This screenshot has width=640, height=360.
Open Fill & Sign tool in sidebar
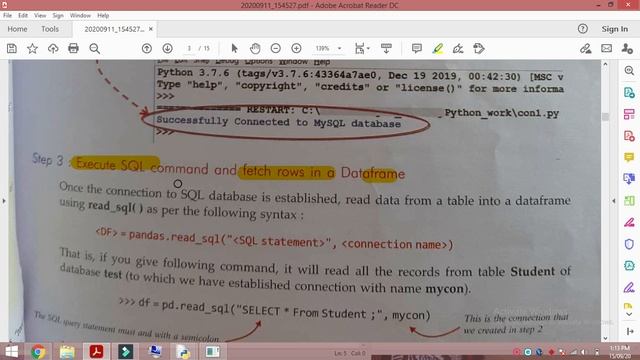629,287
